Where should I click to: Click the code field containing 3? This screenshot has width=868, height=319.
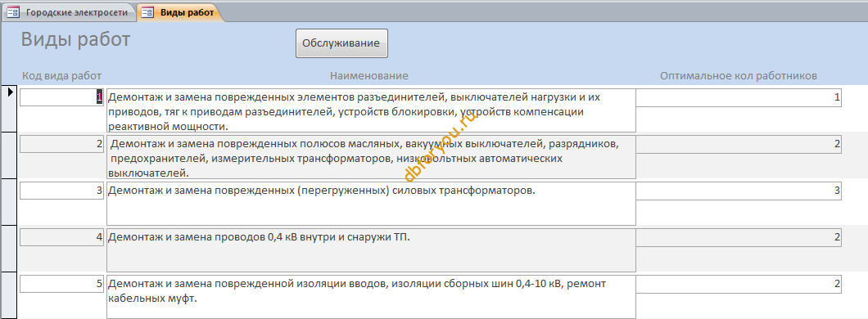tap(62, 191)
